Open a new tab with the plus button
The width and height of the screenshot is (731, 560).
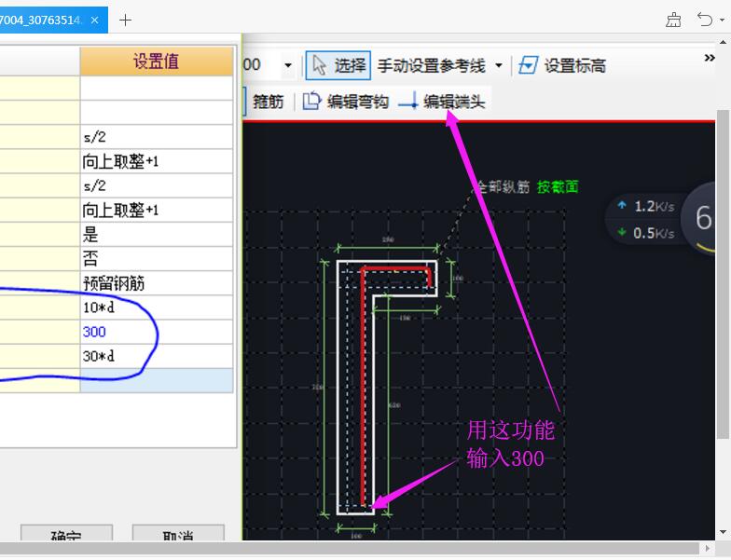[125, 20]
